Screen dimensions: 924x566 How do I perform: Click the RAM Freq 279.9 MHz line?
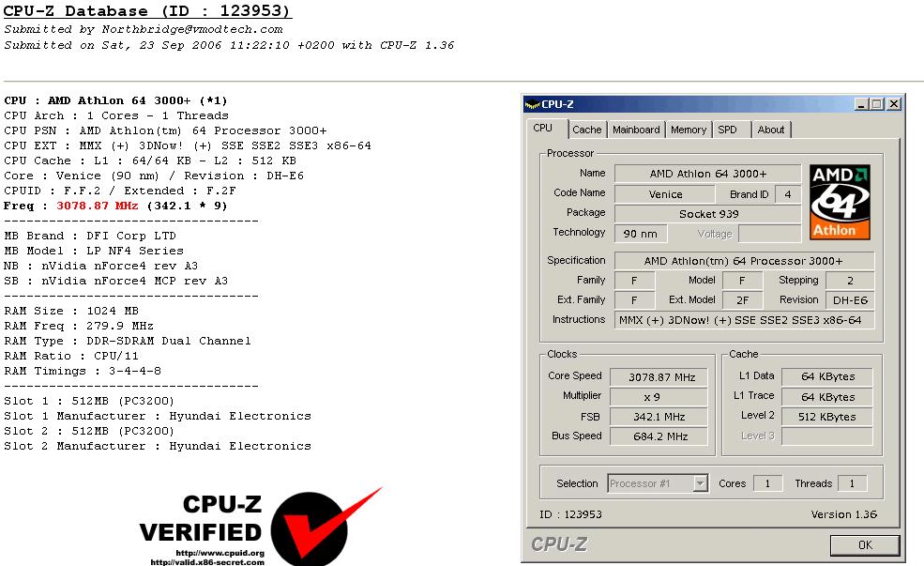point(79,326)
